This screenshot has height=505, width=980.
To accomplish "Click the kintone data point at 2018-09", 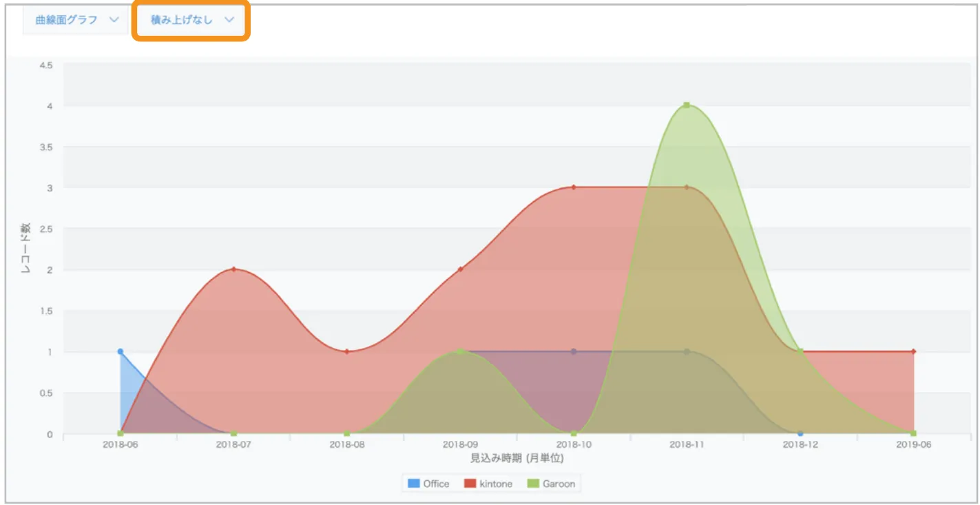I will (460, 269).
